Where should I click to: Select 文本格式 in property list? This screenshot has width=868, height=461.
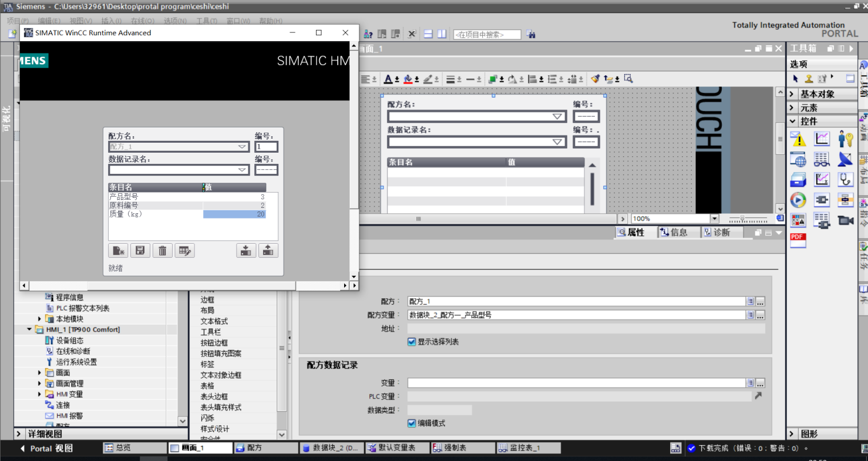click(x=214, y=321)
